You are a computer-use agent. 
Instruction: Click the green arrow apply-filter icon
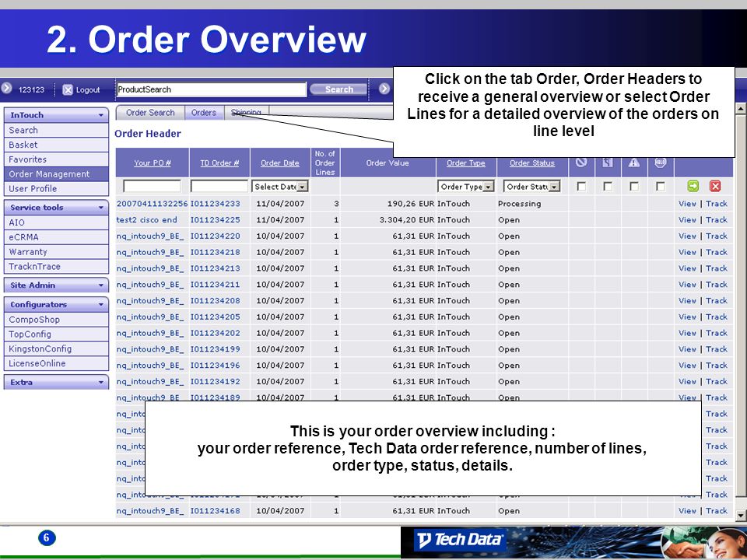[x=693, y=186]
